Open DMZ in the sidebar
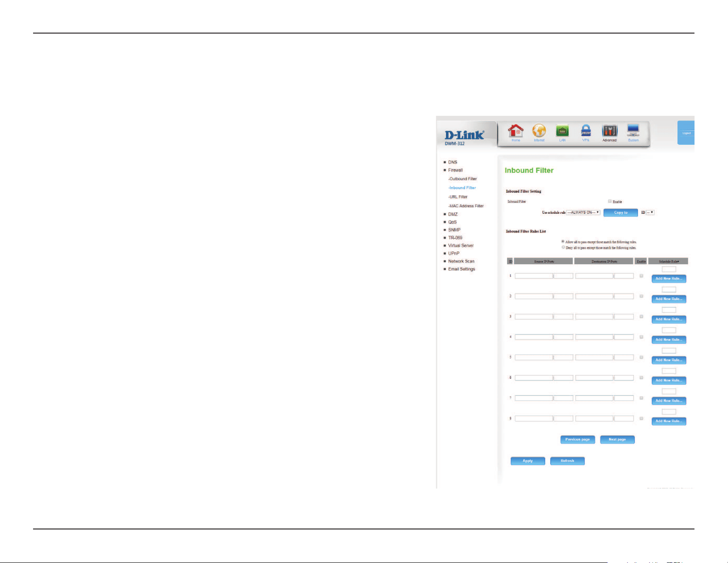 pos(453,214)
